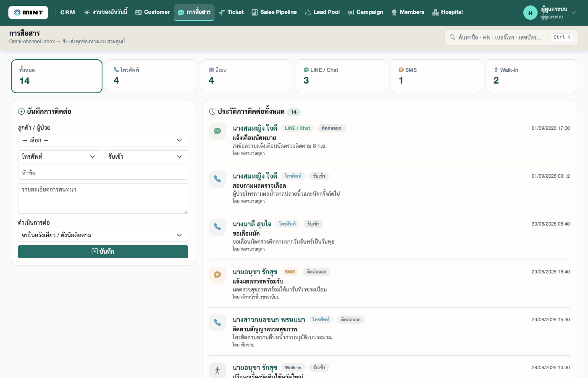Image resolution: width=588 pixels, height=378 pixels.
Task: Click Walk-in tag on นายอนุชา รักสุข entry
Action: pos(293,367)
